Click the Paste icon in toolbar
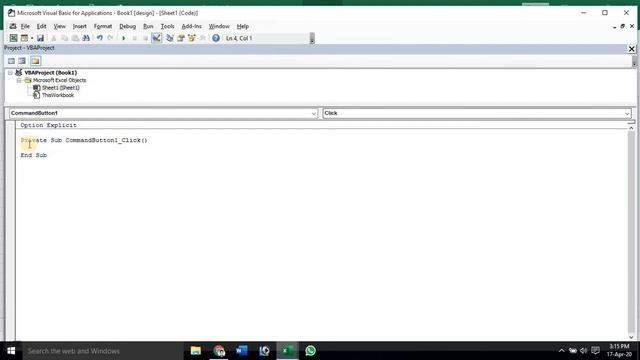Viewport: 640px width, 360px height. click(x=75, y=38)
